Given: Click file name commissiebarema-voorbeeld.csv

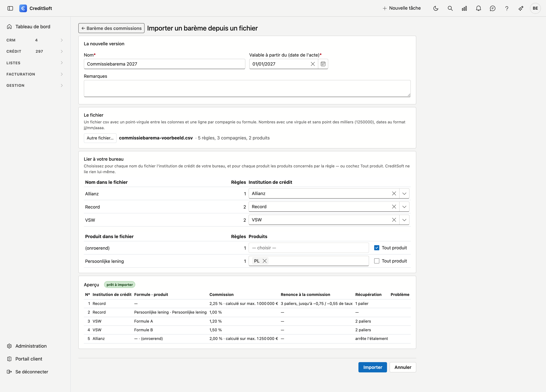Looking at the screenshot, I should (x=156, y=138).
